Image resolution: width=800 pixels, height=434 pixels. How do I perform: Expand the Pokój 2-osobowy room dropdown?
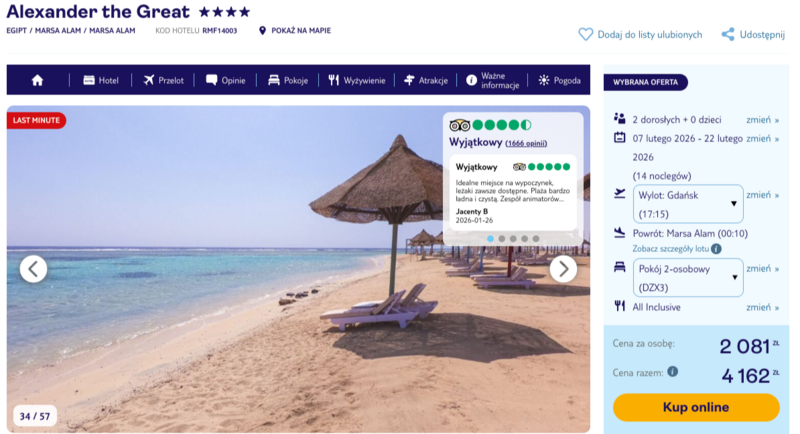coord(688,277)
